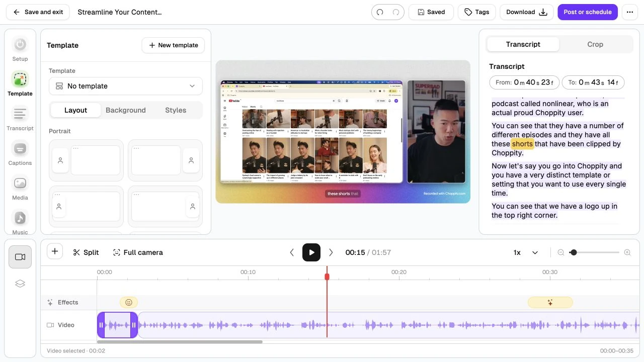Image resolution: width=644 pixels, height=362 pixels.
Task: Click the Download button
Action: [x=527, y=12]
